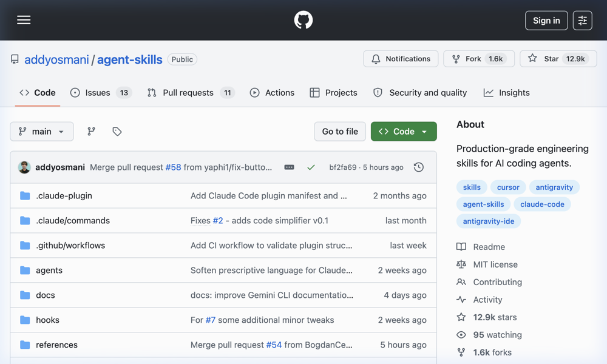Click the GitHub logo icon

tap(303, 20)
